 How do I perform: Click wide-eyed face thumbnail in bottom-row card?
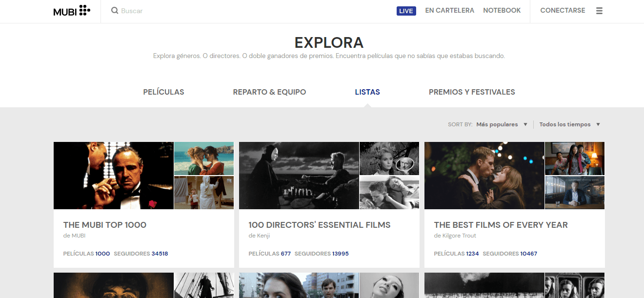pyautogui.click(x=114, y=285)
